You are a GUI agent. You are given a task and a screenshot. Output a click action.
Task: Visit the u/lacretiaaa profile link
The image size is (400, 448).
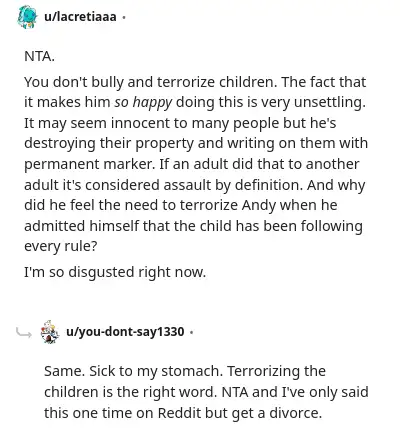[x=80, y=16]
